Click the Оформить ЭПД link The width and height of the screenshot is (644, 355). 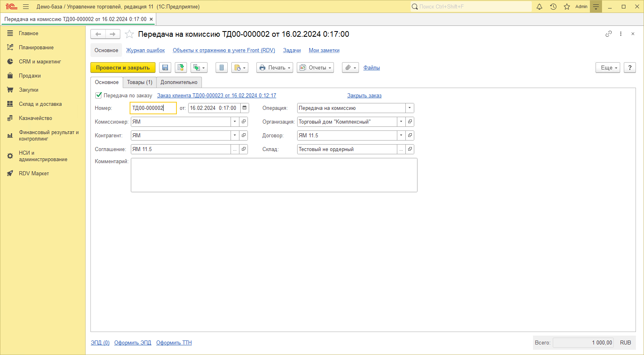pyautogui.click(x=132, y=343)
